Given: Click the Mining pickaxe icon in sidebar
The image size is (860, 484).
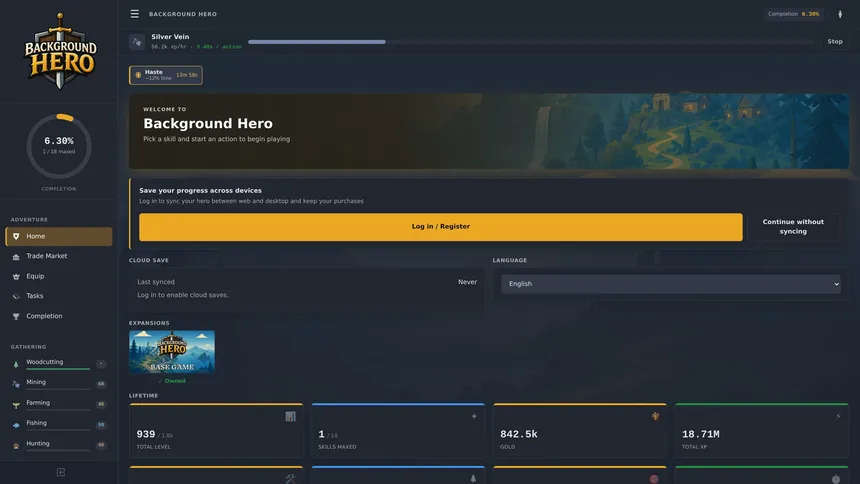Looking at the screenshot, I should click(x=16, y=384).
